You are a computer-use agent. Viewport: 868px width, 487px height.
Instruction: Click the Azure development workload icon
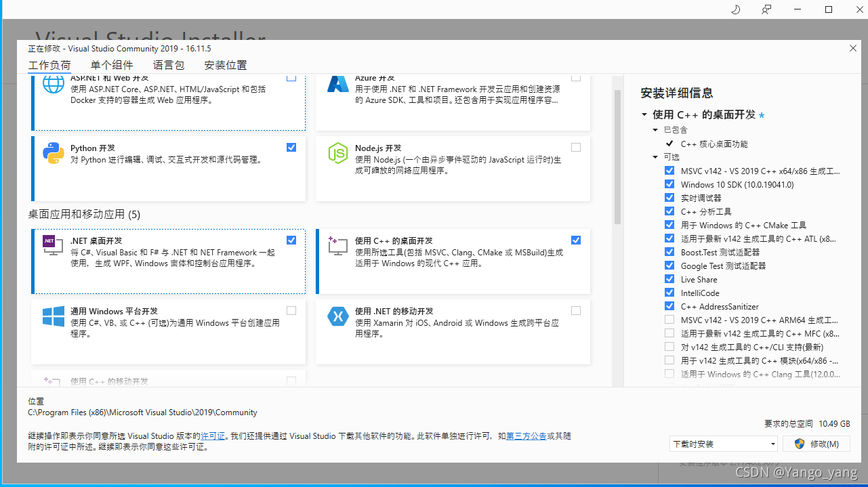point(338,84)
